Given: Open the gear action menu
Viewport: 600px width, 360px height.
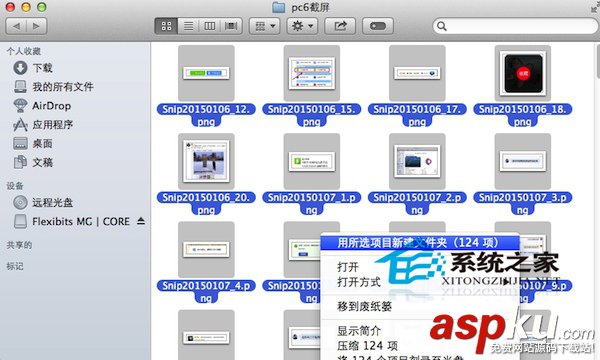Looking at the screenshot, I should 302,26.
